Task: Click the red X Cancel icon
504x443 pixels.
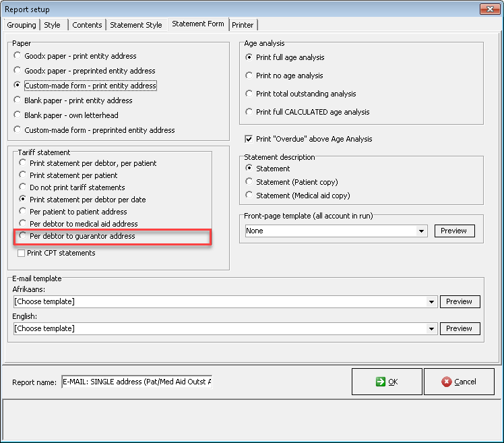Action: pos(446,382)
